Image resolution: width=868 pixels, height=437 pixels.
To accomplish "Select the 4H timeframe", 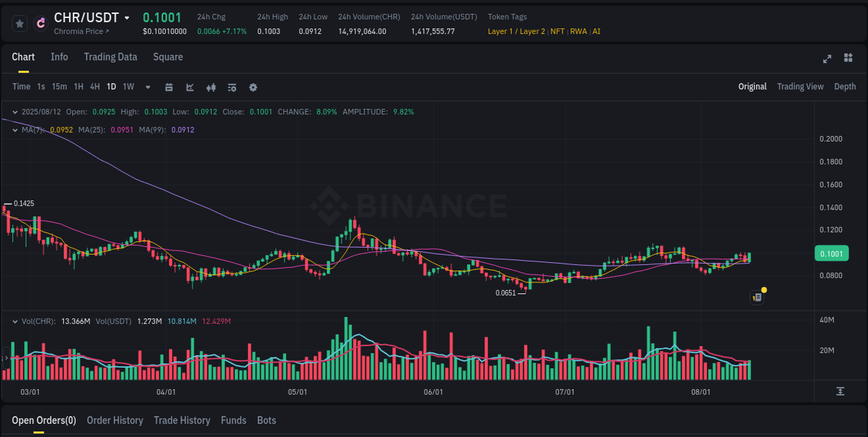I will pyautogui.click(x=94, y=87).
